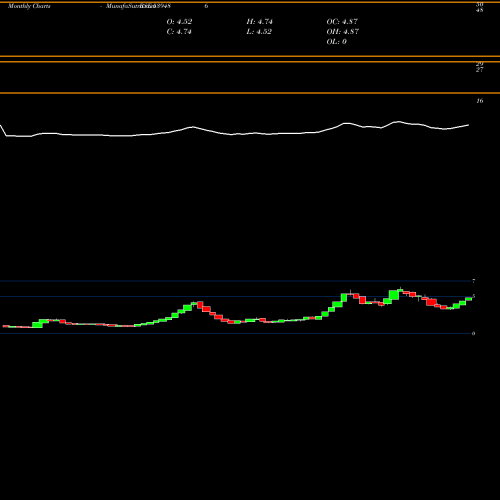Click the '27' price axis label

tap(479, 70)
